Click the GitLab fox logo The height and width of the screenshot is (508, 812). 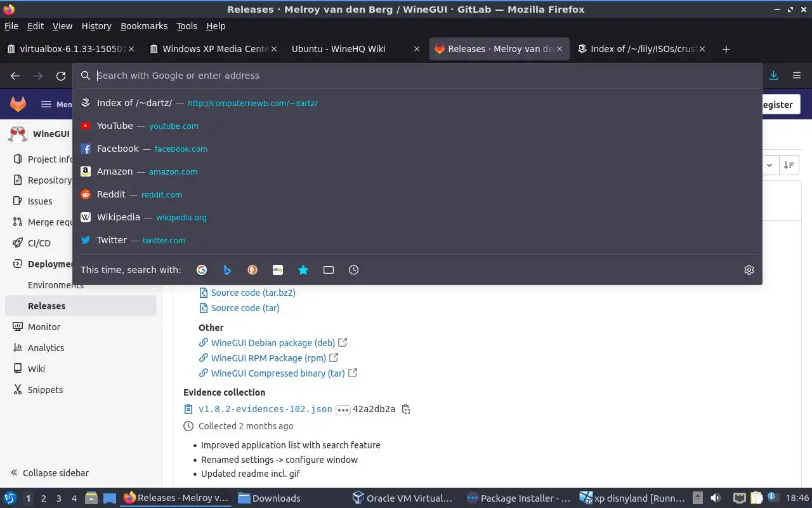(x=18, y=104)
